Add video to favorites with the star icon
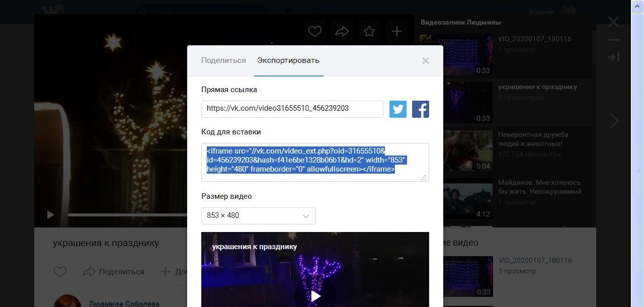This screenshot has width=644, height=307. pyautogui.click(x=369, y=32)
